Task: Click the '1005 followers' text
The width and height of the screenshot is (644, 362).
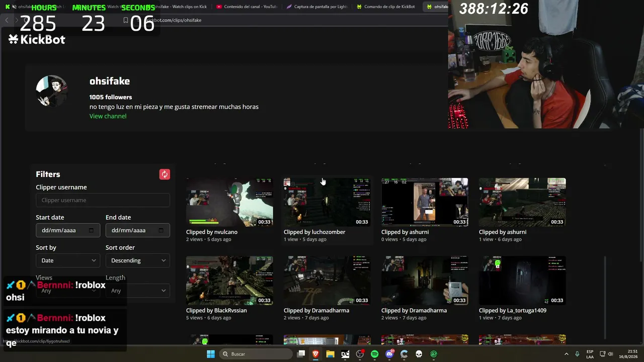Action: click(x=111, y=97)
